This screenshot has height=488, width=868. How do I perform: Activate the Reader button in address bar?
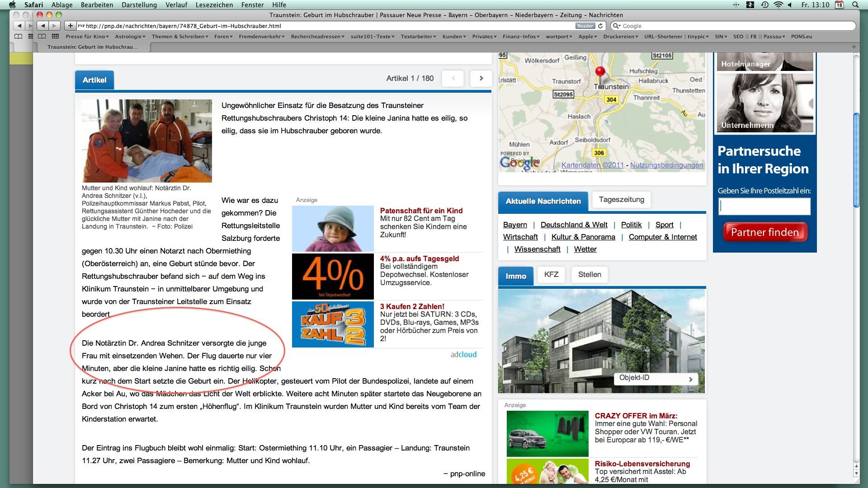(585, 26)
